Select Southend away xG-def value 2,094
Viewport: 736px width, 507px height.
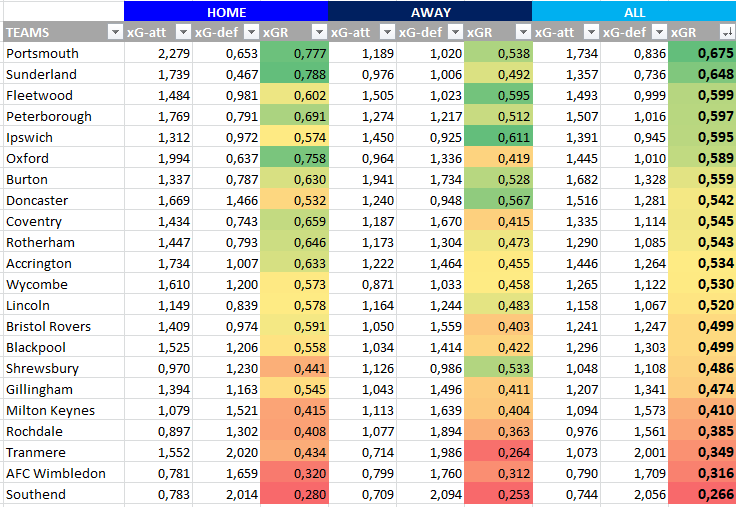(x=430, y=494)
